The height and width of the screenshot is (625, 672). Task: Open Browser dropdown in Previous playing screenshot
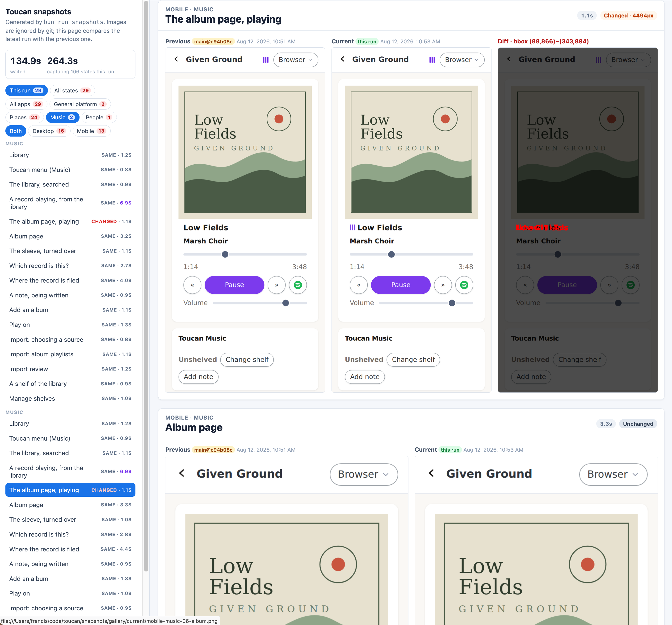[x=295, y=60]
